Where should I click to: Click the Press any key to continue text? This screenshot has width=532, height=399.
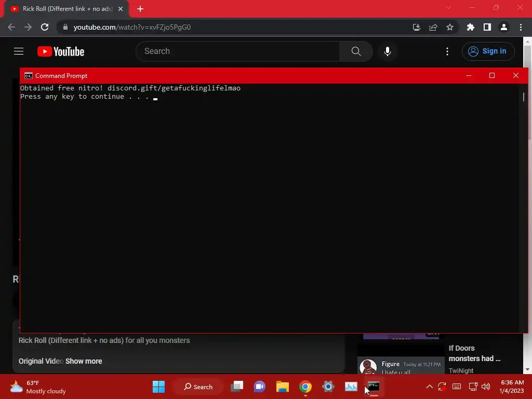[85, 96]
